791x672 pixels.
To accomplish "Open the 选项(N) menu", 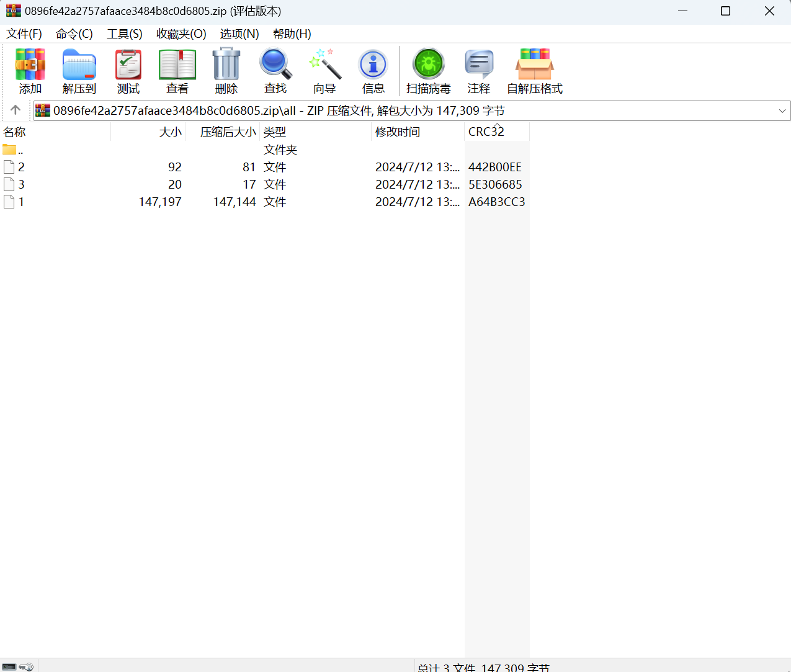I will pyautogui.click(x=239, y=34).
